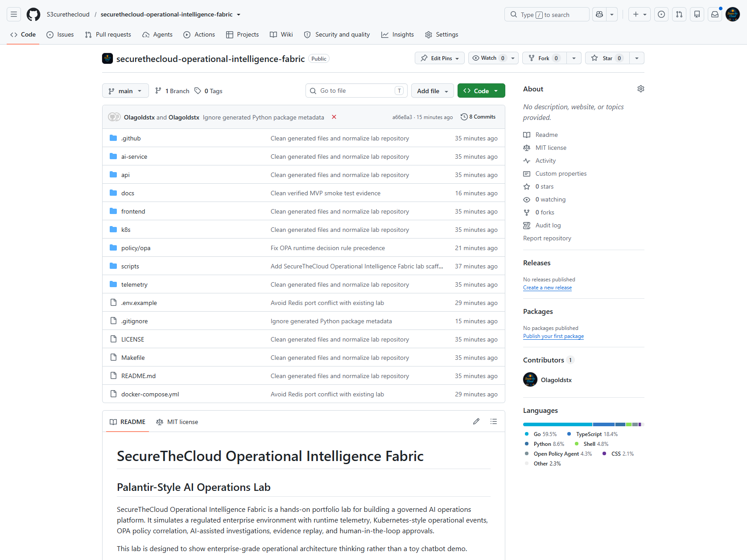Open the ai-service folder

click(134, 156)
